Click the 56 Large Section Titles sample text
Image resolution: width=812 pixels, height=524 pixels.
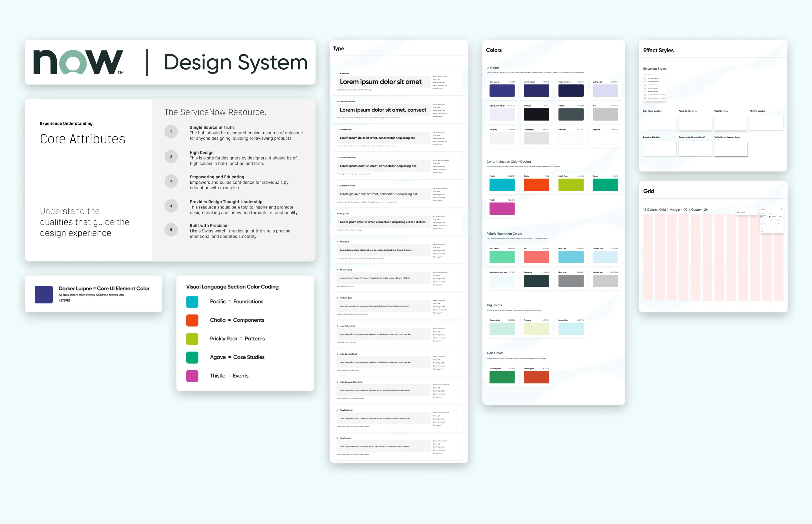click(x=383, y=110)
